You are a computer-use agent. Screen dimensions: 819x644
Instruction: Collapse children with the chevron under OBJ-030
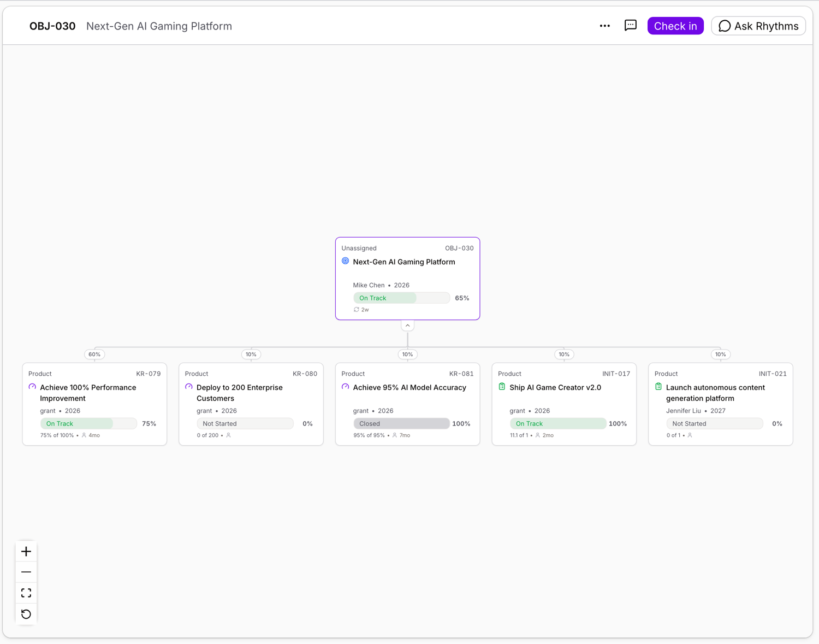click(407, 326)
